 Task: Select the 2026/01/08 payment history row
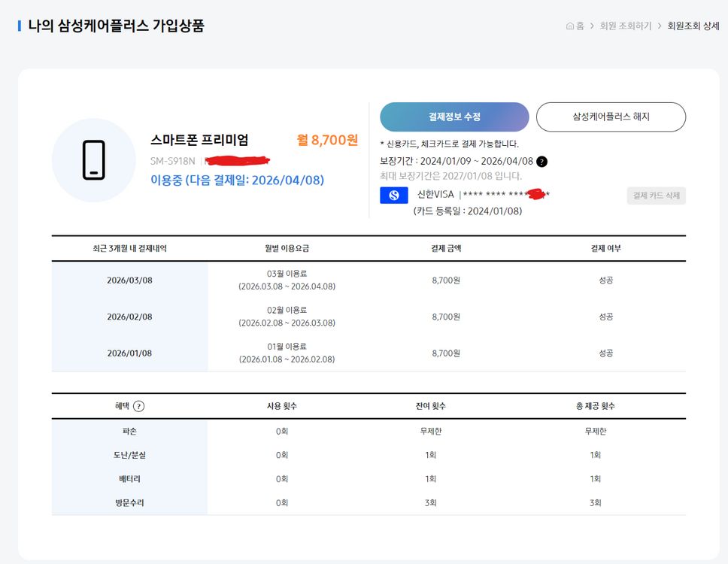coord(129,353)
